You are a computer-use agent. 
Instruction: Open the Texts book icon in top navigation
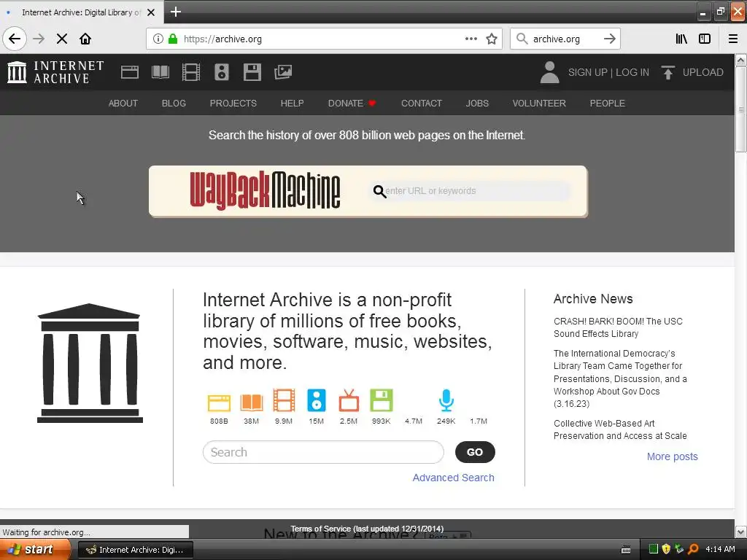tap(160, 72)
